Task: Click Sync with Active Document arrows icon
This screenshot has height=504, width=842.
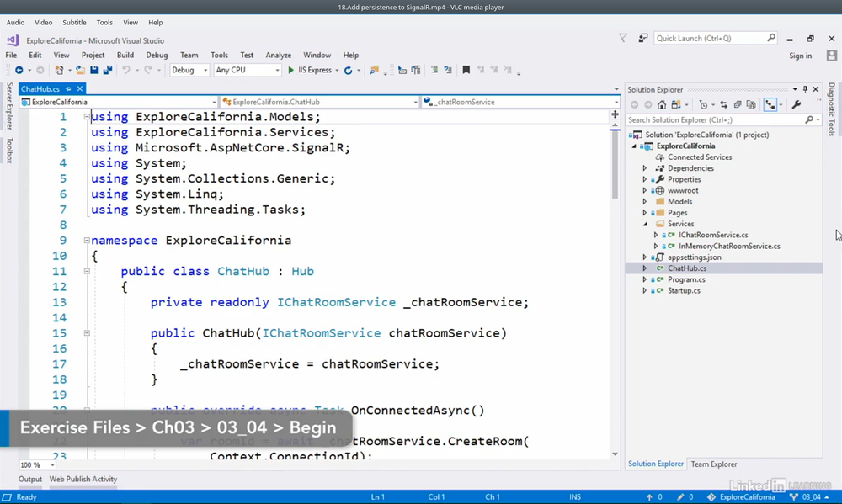Action: pyautogui.click(x=724, y=104)
